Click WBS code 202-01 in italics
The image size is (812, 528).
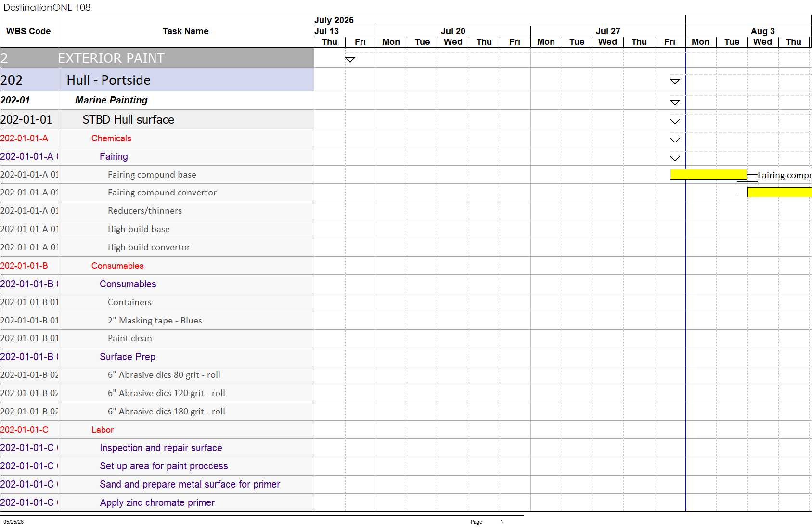coord(15,100)
